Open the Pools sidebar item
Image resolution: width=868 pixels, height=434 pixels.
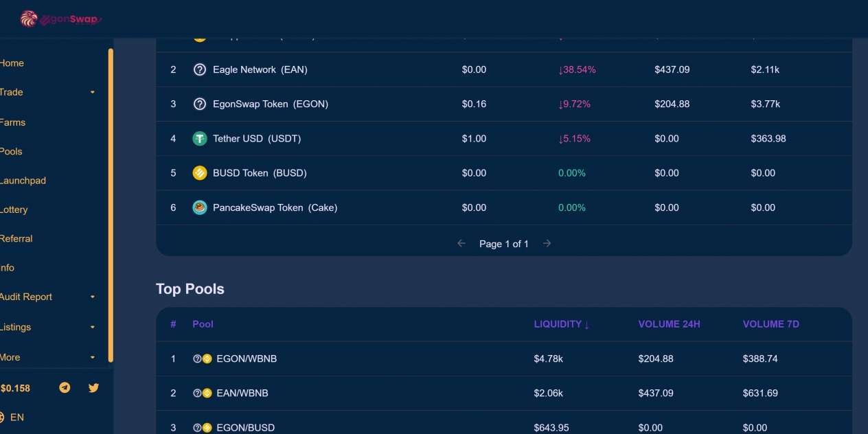point(11,151)
